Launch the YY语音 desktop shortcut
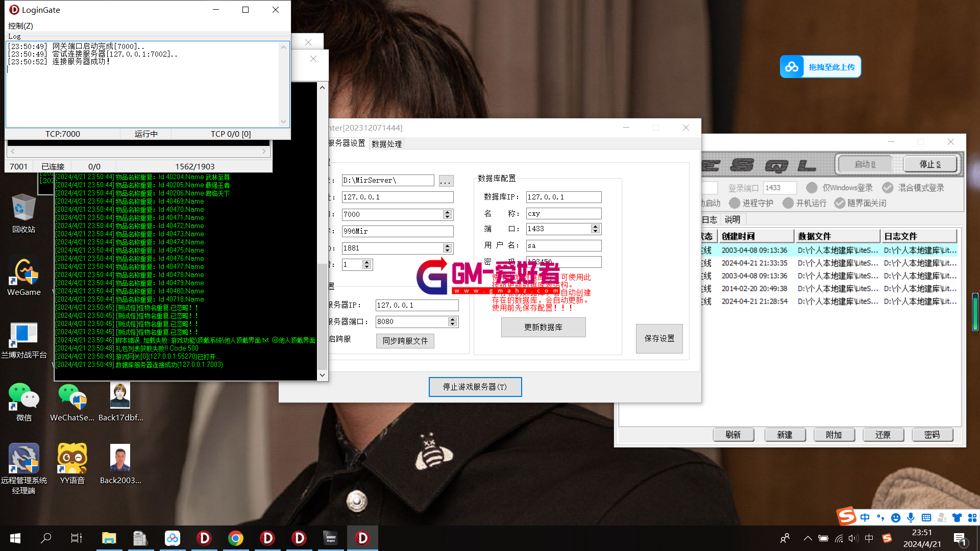This screenshot has height=551, width=980. [x=72, y=463]
